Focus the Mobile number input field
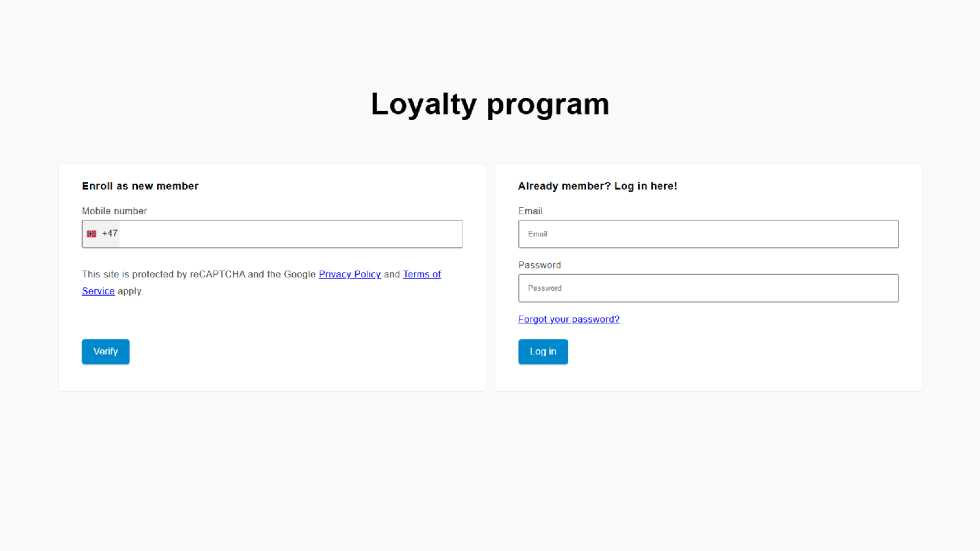 [290, 234]
